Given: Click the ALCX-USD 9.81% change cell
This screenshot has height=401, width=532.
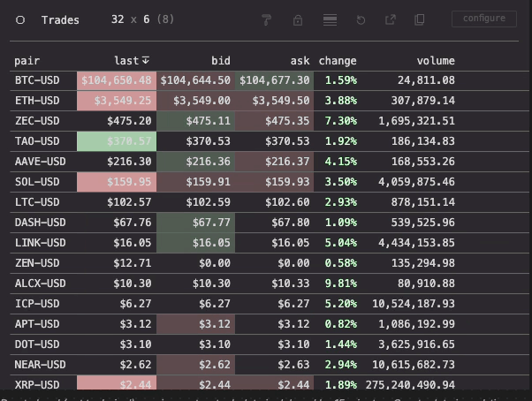Looking at the screenshot, I should coord(340,284).
